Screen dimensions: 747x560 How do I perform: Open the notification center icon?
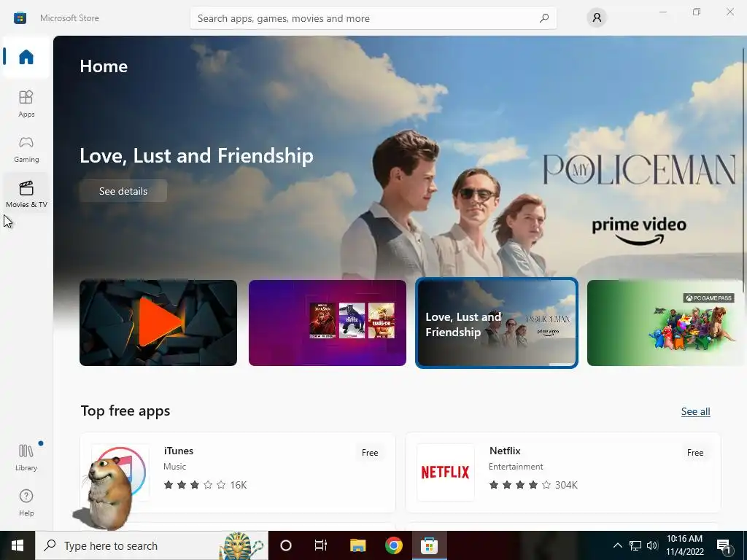coord(724,545)
